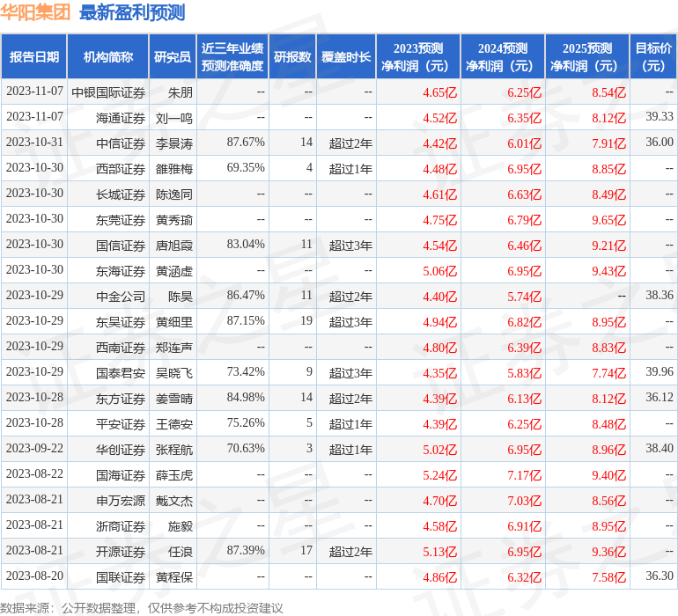
Task: Click accuracy value 87.39%
Action: pos(246,550)
